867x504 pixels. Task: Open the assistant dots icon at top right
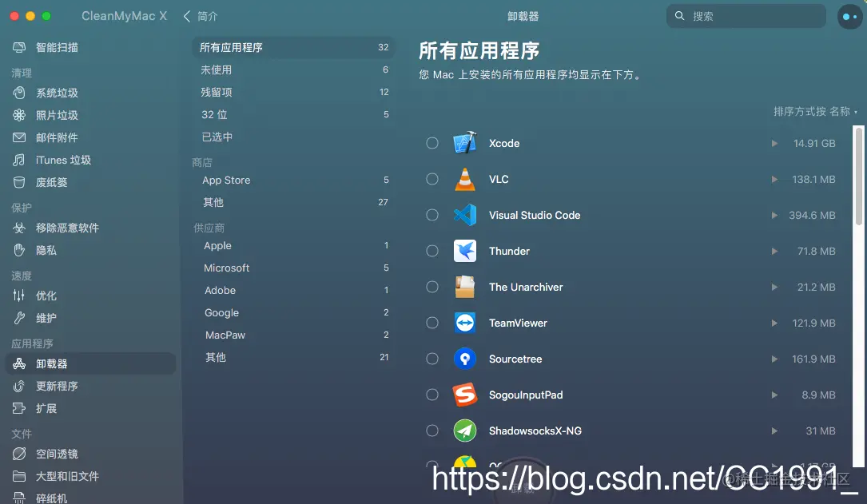click(849, 17)
